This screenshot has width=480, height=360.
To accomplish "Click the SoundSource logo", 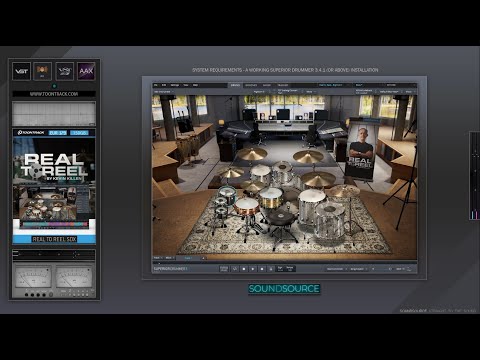I will point(284,289).
